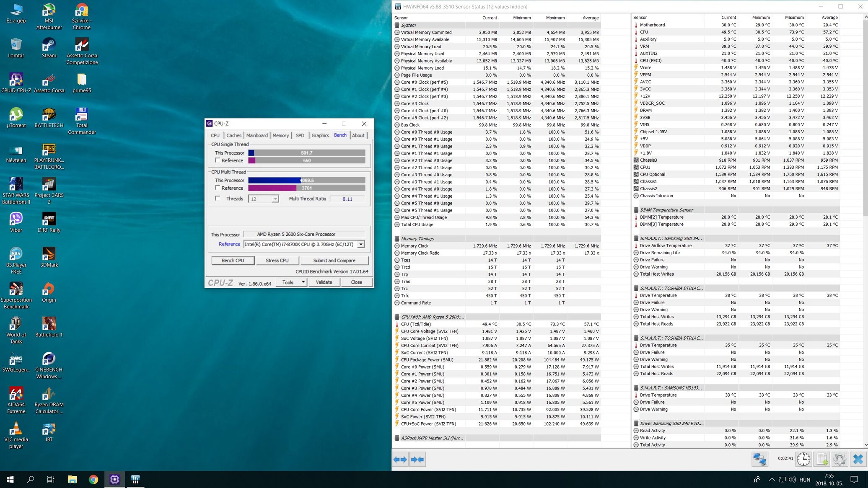The height and width of the screenshot is (488, 868).
Task: Switch to the Memory tab
Action: tap(280, 135)
